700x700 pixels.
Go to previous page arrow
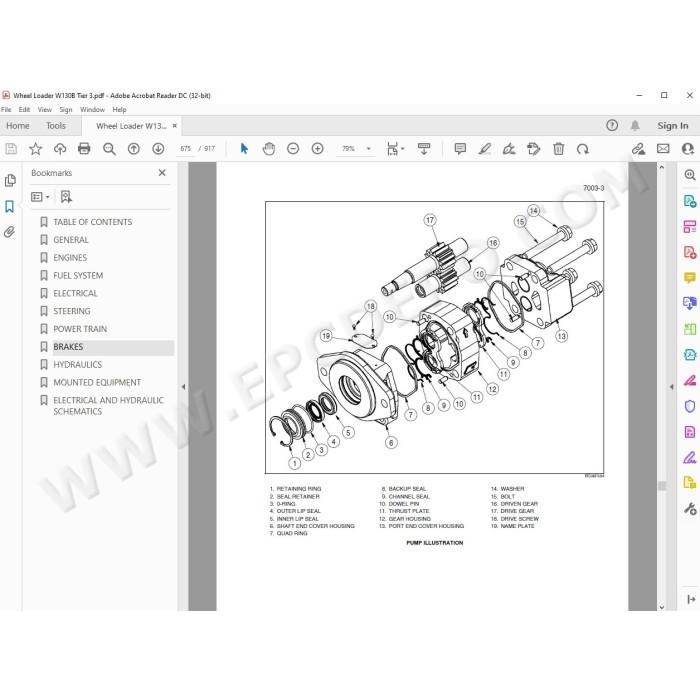click(133, 149)
